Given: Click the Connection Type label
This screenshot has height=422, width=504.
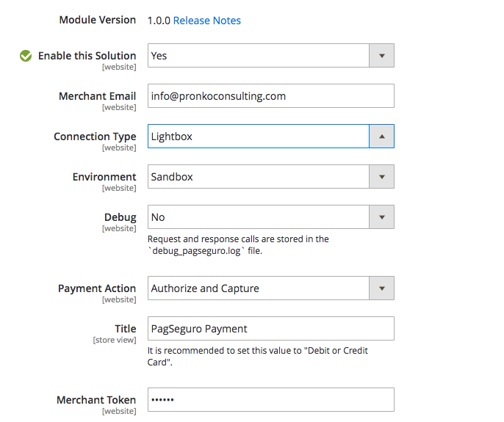Looking at the screenshot, I should pyautogui.click(x=95, y=137).
